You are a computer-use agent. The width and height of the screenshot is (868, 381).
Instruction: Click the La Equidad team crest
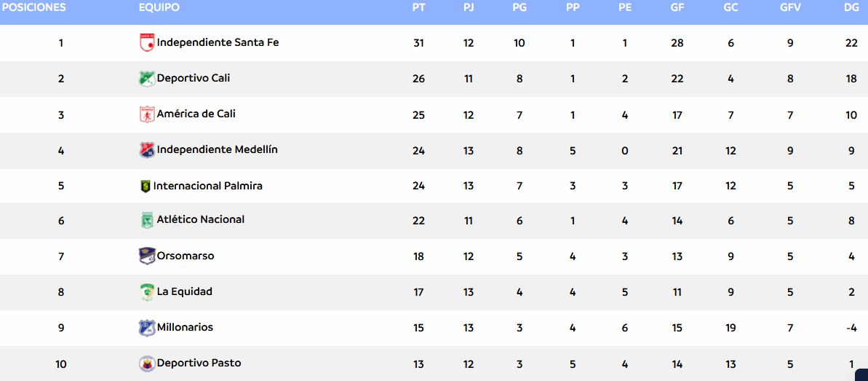(x=147, y=292)
